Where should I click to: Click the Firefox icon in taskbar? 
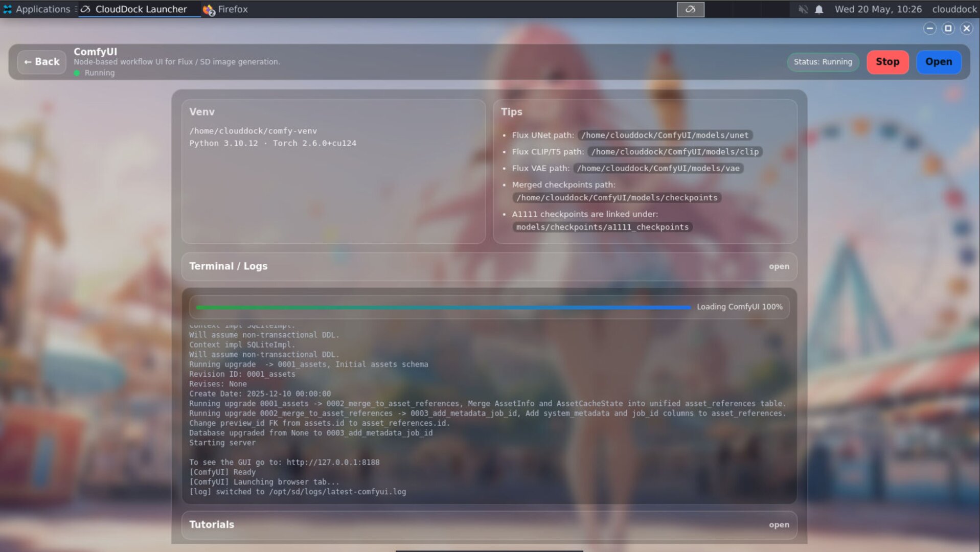(x=209, y=10)
